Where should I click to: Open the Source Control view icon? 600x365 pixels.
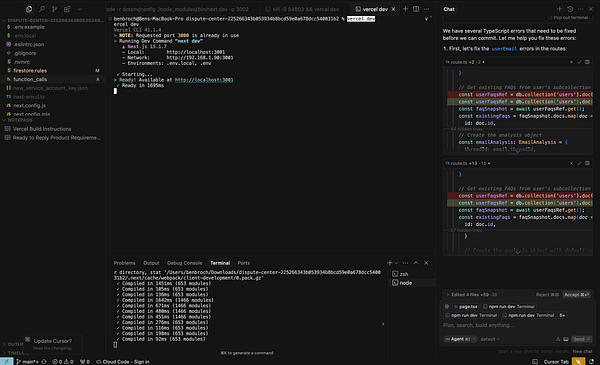coord(54,9)
